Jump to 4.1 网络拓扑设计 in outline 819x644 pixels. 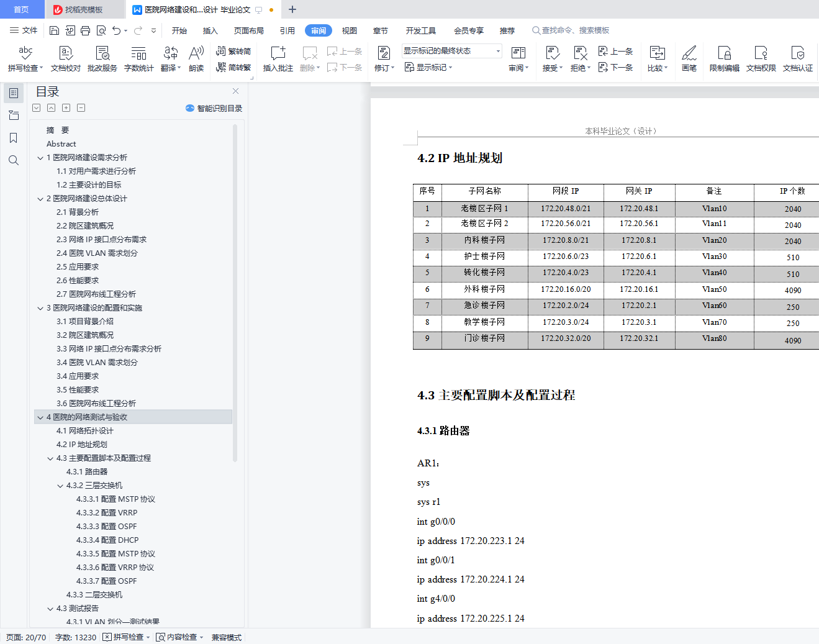click(85, 431)
